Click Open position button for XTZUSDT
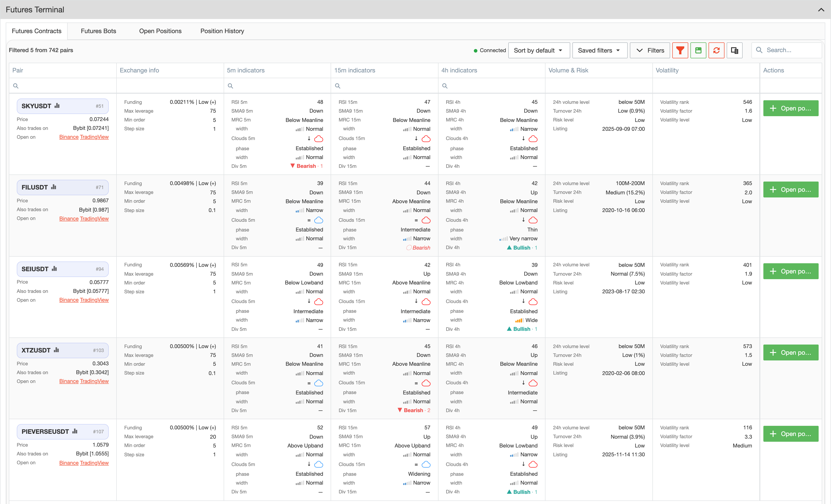 (791, 352)
